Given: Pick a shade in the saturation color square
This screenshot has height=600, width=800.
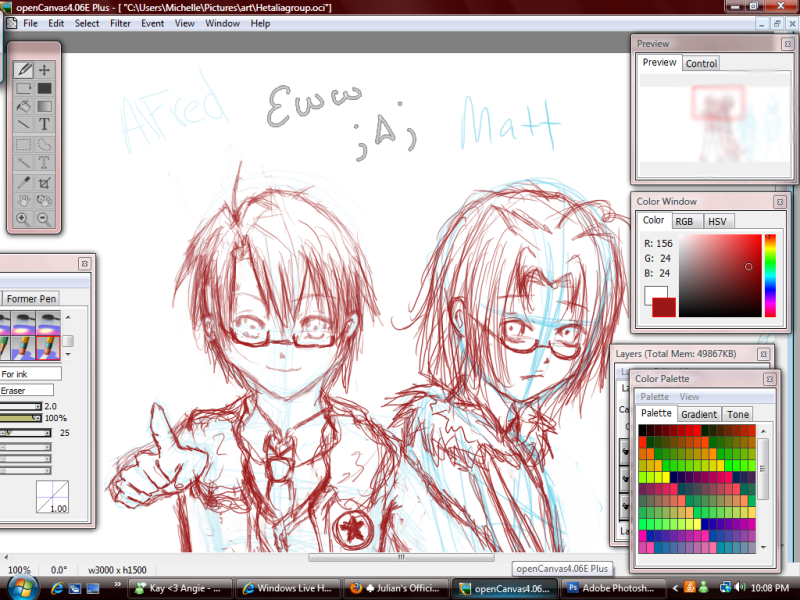Looking at the screenshot, I should [x=720, y=276].
